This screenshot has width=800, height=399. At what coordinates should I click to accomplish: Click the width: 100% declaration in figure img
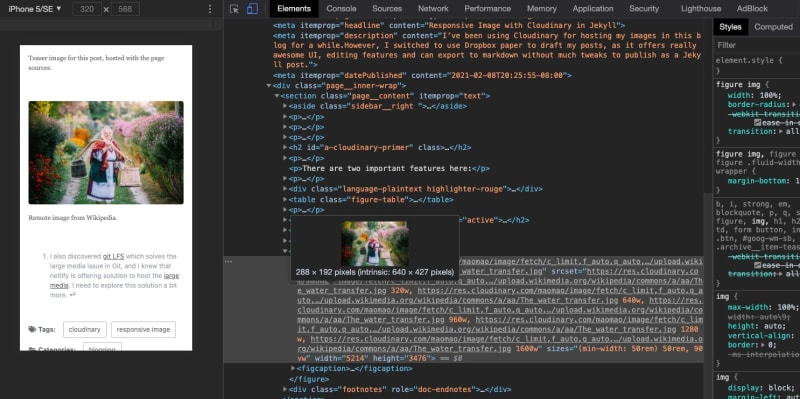coord(754,95)
